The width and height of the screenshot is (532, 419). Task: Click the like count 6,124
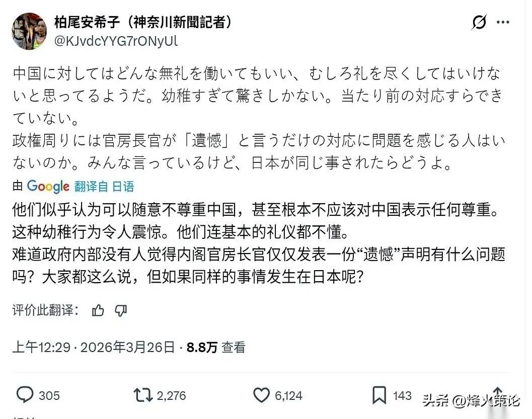tap(288, 396)
